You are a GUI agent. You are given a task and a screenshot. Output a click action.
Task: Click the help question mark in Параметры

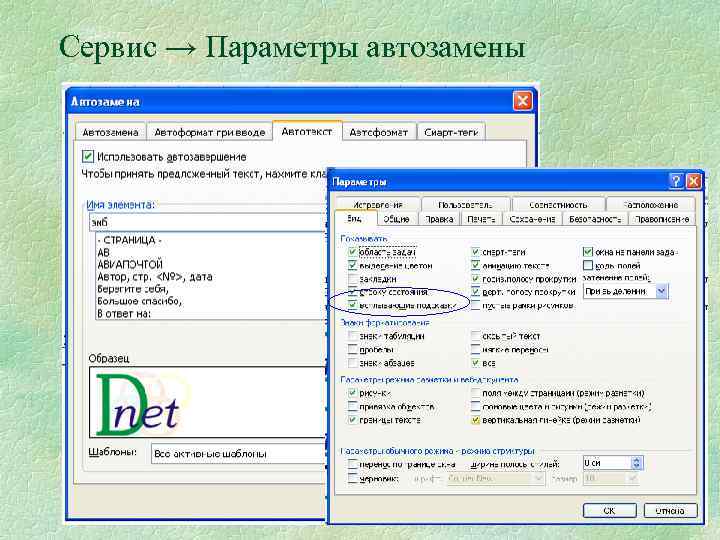[x=675, y=181]
